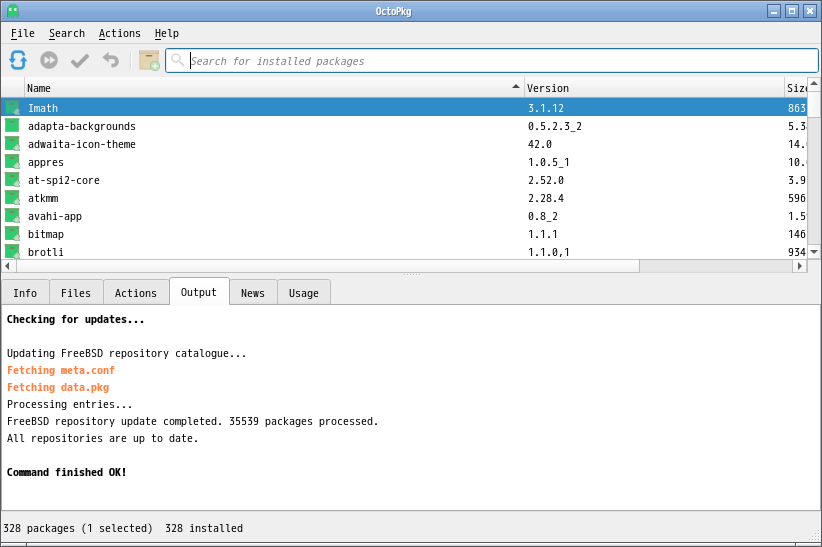
Task: Click the sync database refresh icon
Action: click(x=18, y=60)
